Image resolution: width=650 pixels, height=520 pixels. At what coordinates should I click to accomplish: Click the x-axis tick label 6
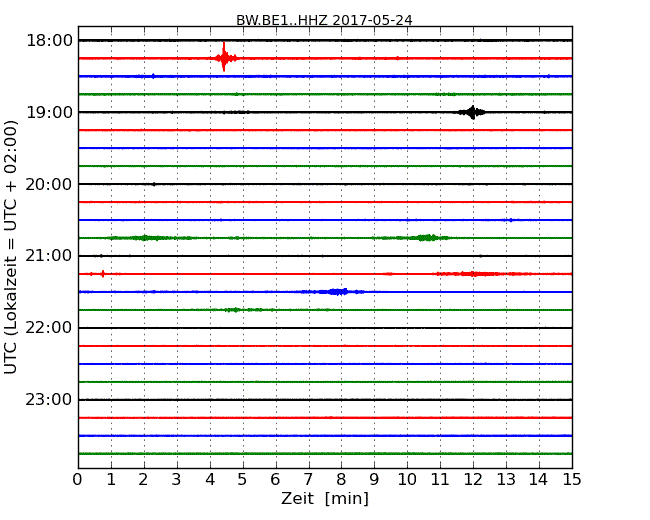[275, 479]
